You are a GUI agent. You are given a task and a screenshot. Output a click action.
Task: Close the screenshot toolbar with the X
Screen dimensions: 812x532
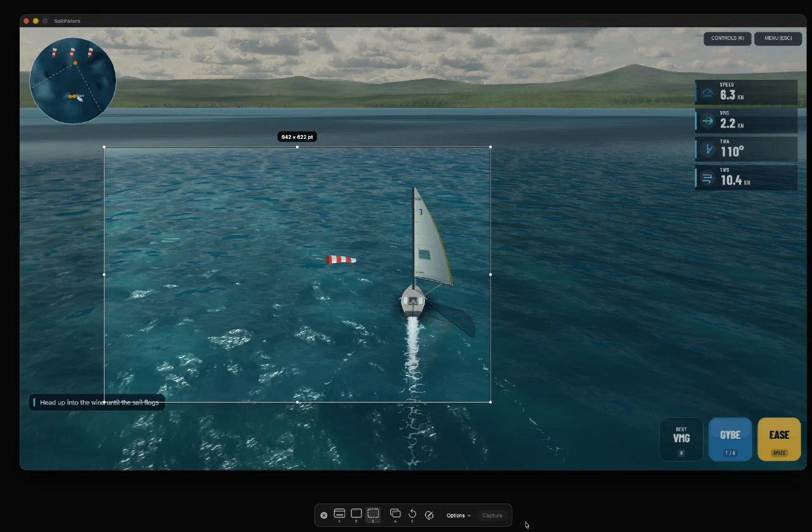[324, 516]
